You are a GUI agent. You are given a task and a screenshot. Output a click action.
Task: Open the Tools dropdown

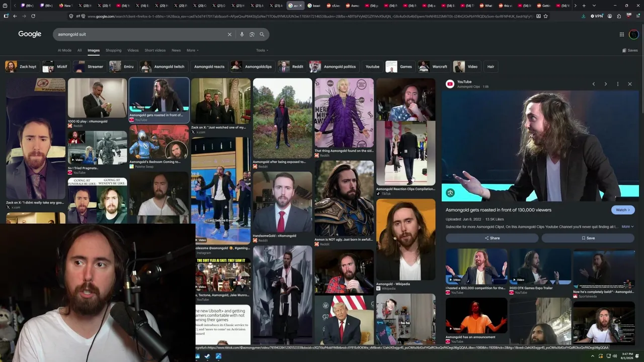click(x=262, y=50)
